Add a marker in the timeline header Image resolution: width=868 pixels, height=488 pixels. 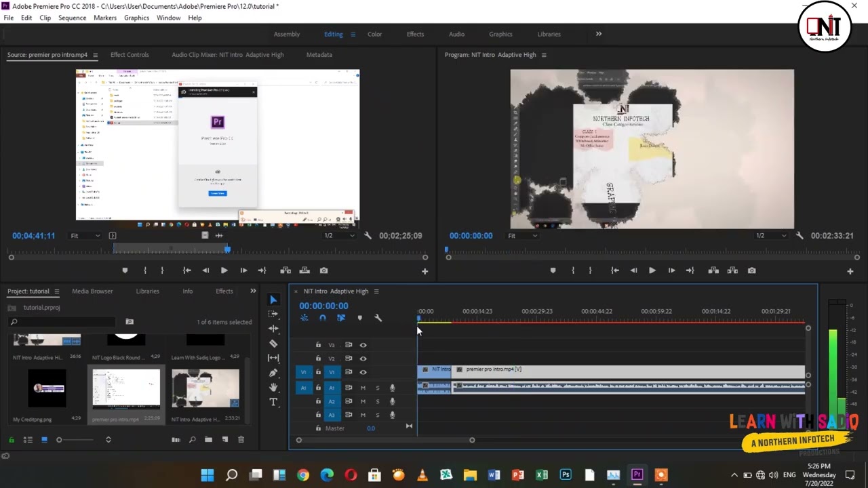(x=359, y=318)
